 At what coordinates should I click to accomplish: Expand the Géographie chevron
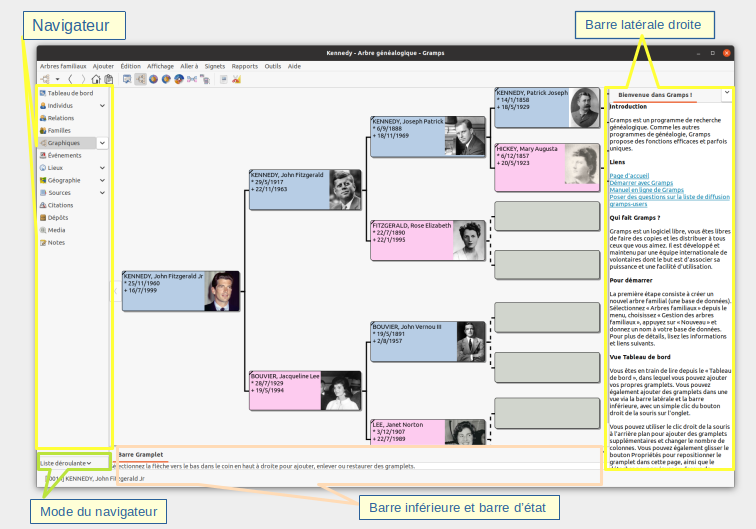[x=102, y=180]
